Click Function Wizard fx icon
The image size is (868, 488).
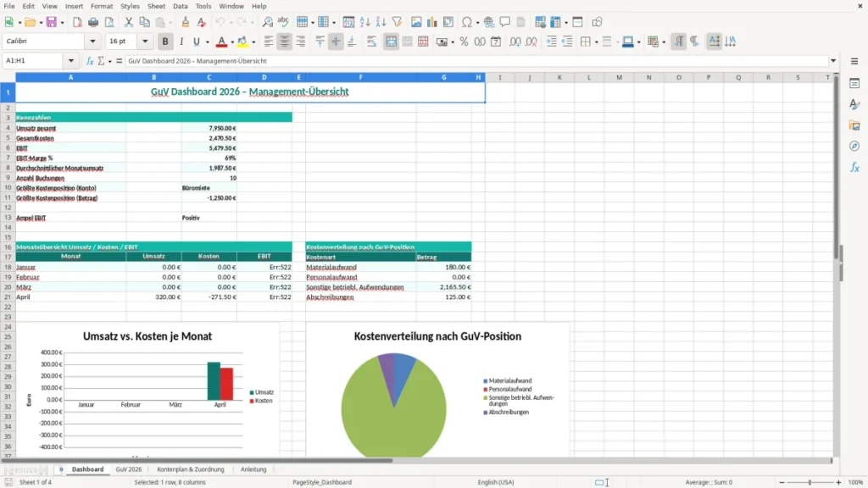(x=90, y=61)
